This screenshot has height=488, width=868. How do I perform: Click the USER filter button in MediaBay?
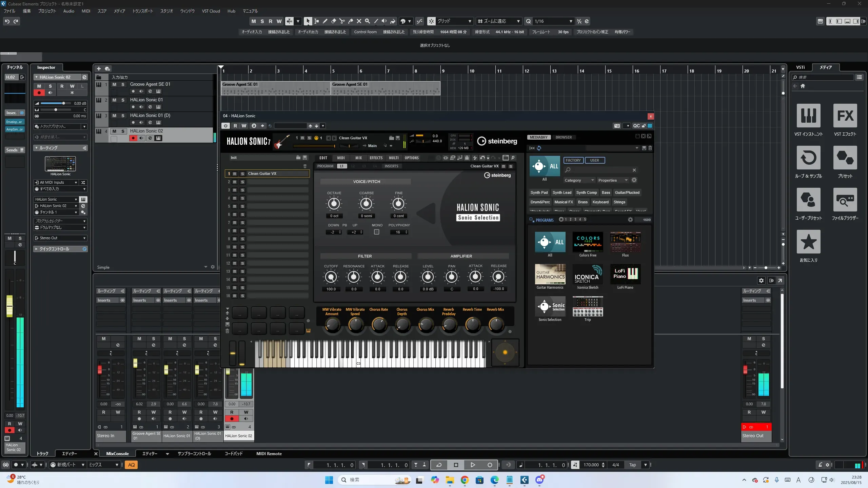[594, 160]
